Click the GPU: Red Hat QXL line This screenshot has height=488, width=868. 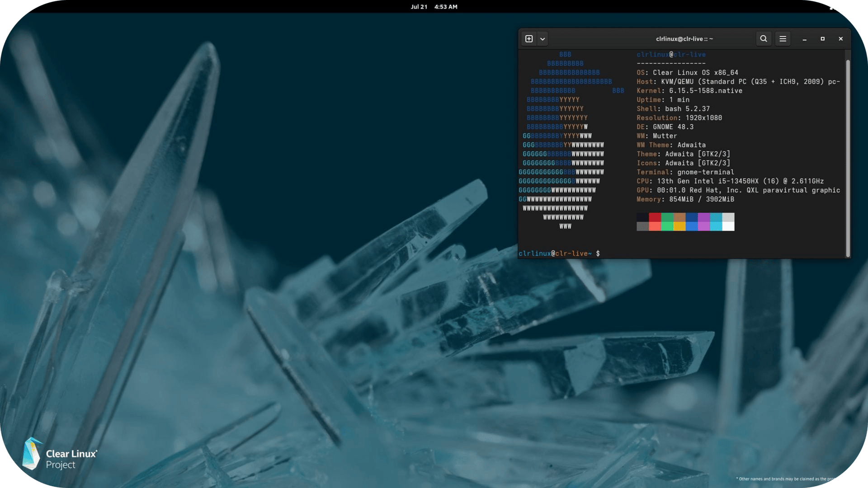click(738, 190)
